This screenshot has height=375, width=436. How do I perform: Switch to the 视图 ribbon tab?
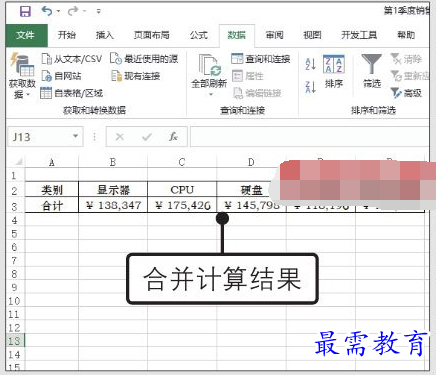tap(312, 35)
